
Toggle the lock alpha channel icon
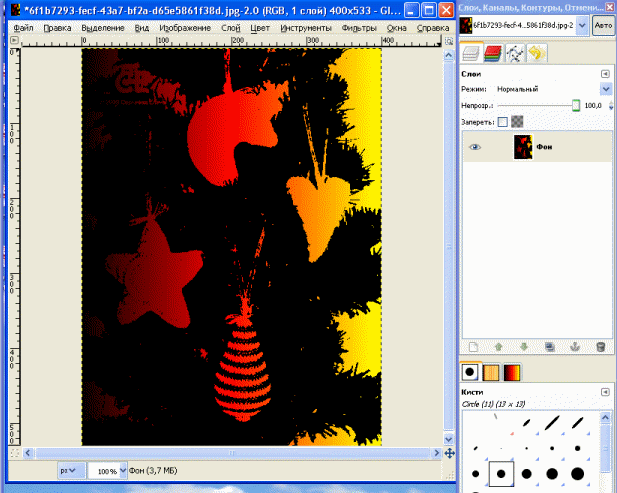tap(517, 122)
